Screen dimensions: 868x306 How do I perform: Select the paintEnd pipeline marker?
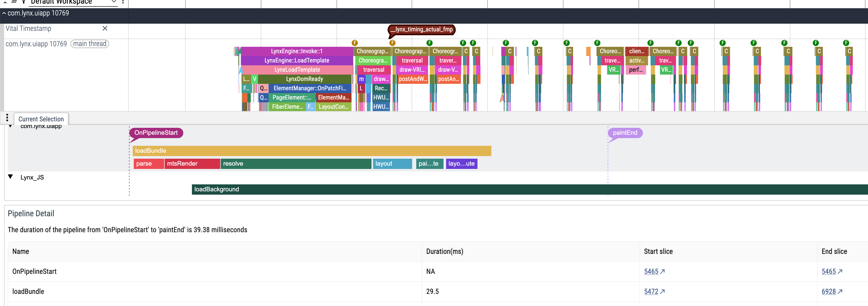coord(625,133)
